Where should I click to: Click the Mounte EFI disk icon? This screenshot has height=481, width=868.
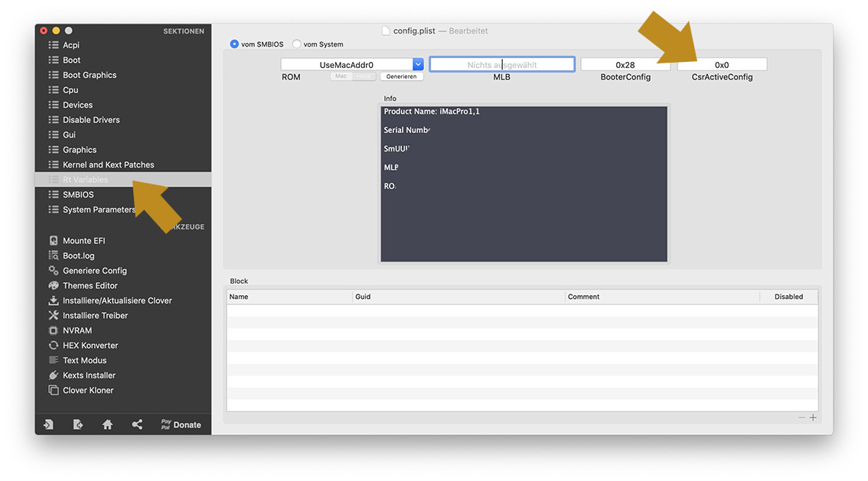pyautogui.click(x=54, y=241)
